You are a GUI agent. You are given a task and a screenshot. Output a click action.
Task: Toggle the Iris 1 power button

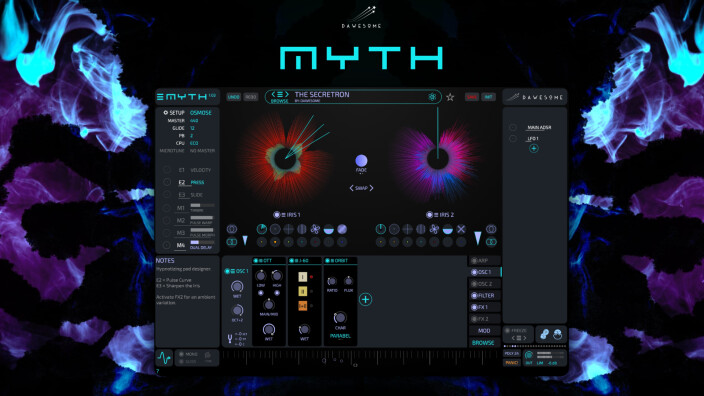[277, 215]
